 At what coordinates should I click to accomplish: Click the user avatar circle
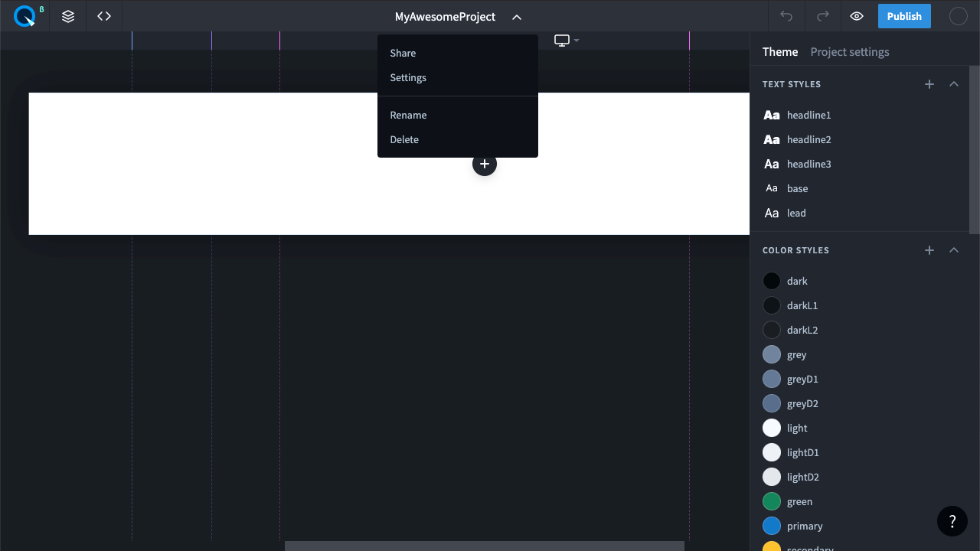pos(958,16)
